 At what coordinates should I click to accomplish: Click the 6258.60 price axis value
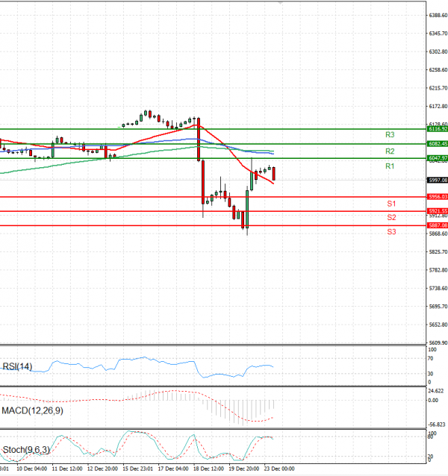coord(438,70)
